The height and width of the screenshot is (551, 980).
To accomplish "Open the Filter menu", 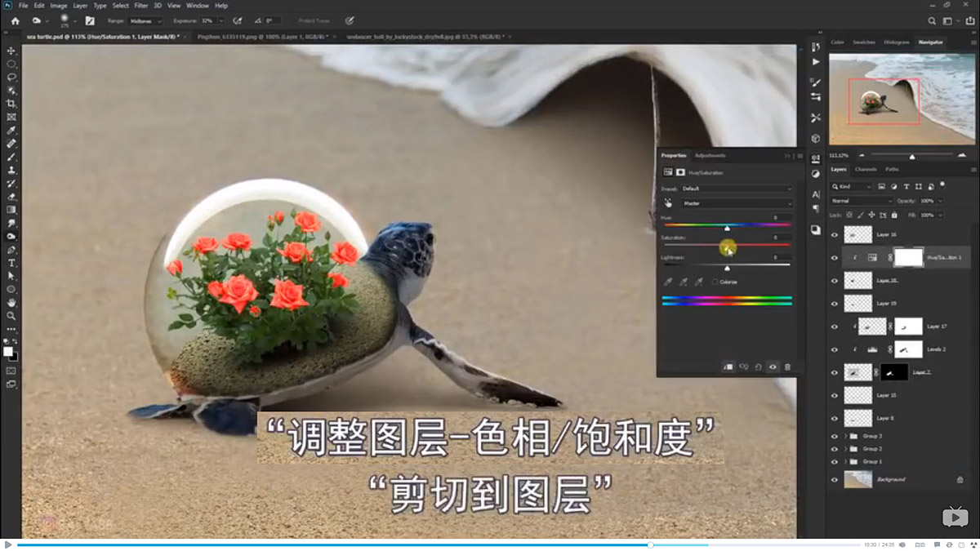I will 142,5.
